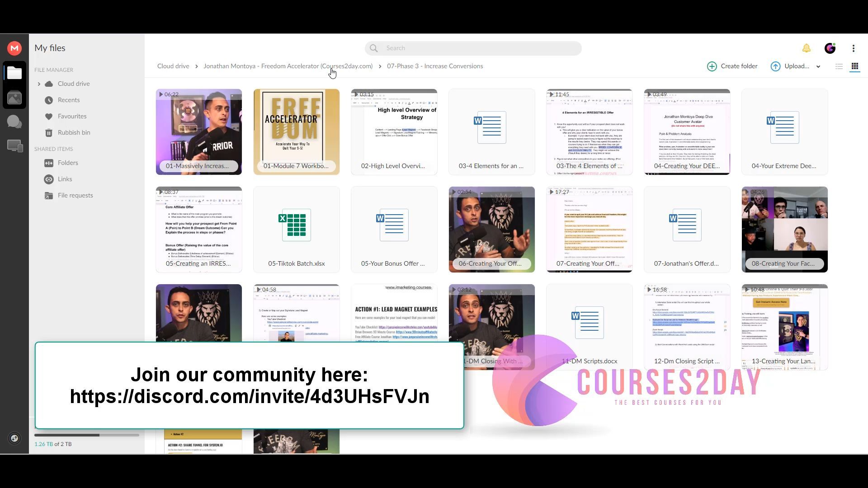Open the Chat bubble icon in rail
Viewport: 868px width, 488px height.
click(14, 122)
